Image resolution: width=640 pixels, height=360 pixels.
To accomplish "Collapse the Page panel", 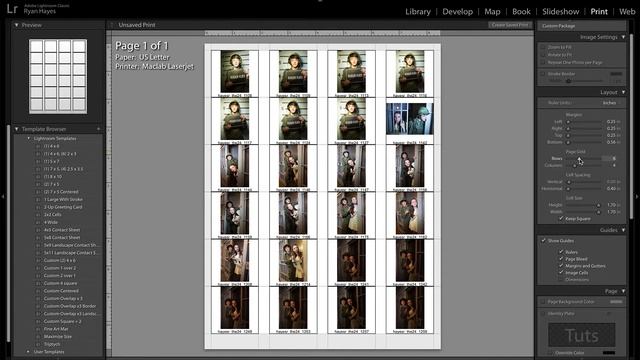I will point(623,291).
